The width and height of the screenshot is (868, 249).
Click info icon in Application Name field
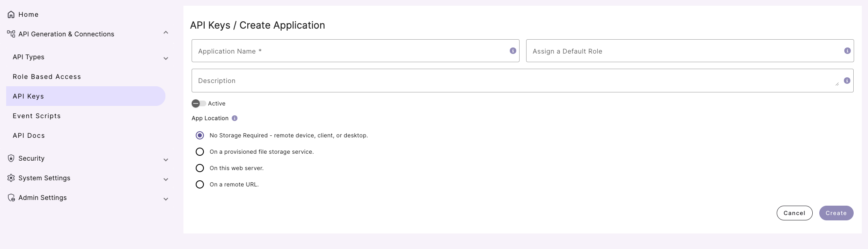(513, 51)
